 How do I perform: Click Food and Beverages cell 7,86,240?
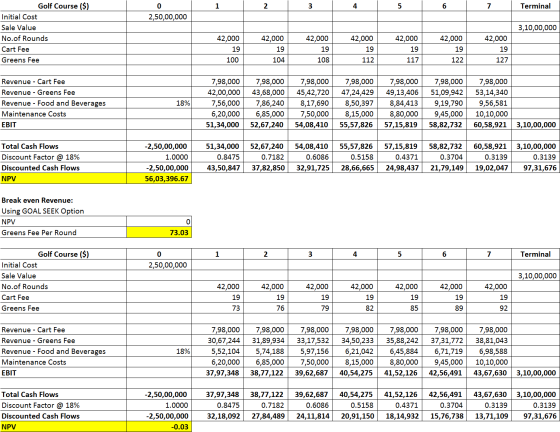[266, 103]
